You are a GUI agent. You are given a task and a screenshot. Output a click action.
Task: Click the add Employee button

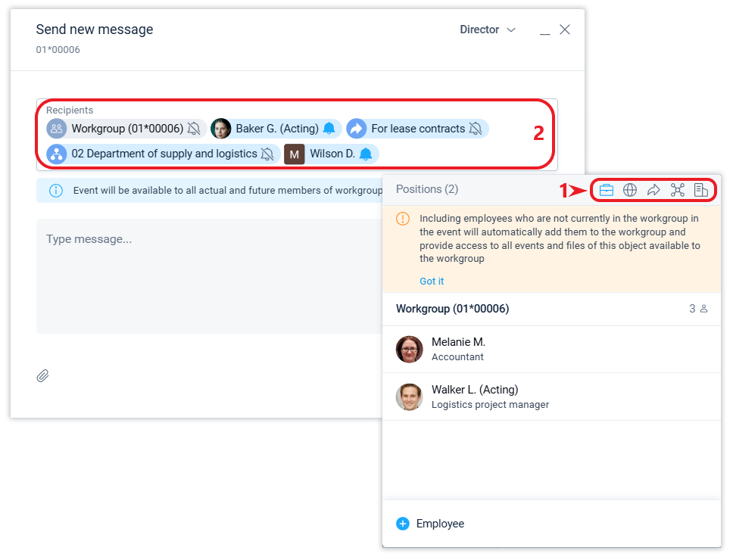click(x=431, y=524)
